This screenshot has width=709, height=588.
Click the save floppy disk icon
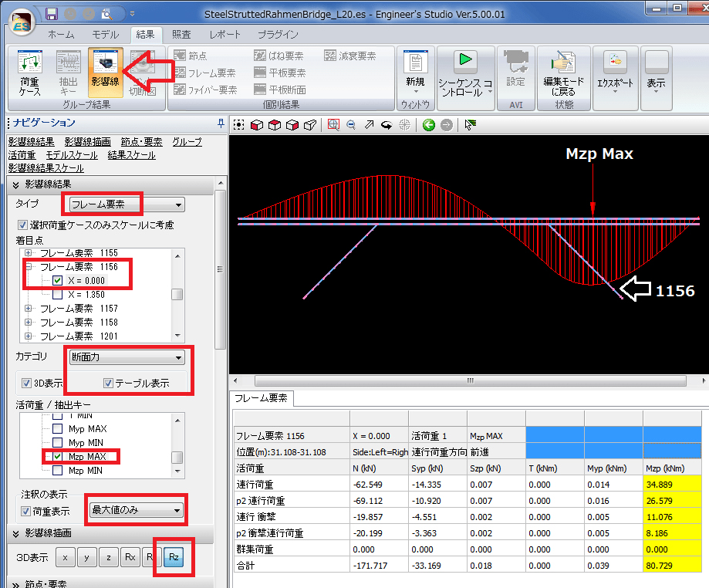[x=52, y=14]
